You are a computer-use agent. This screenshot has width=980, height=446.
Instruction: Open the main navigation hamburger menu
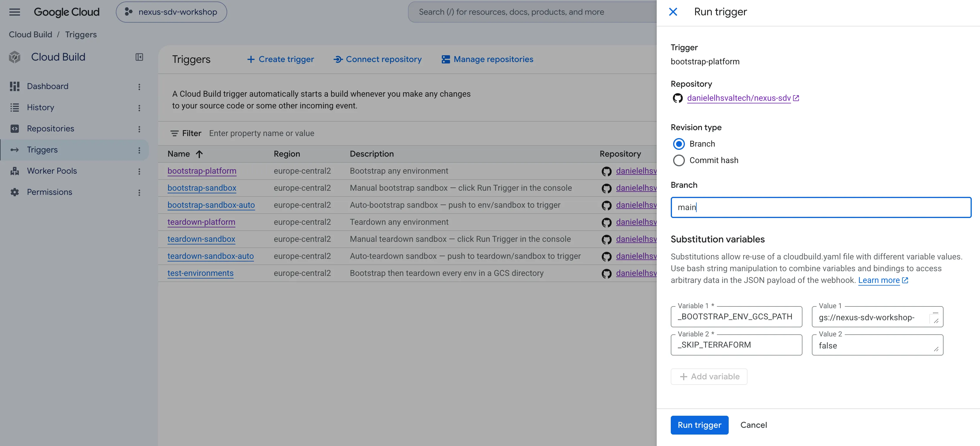point(14,12)
